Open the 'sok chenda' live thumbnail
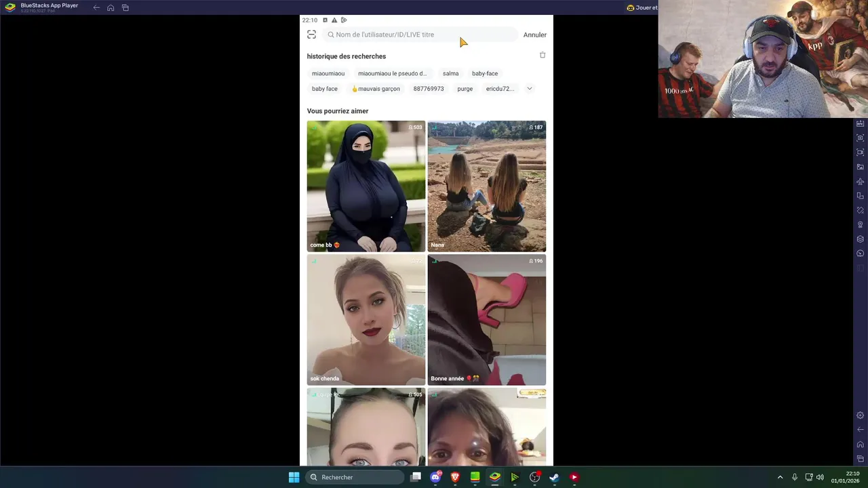The image size is (868, 488). [366, 320]
